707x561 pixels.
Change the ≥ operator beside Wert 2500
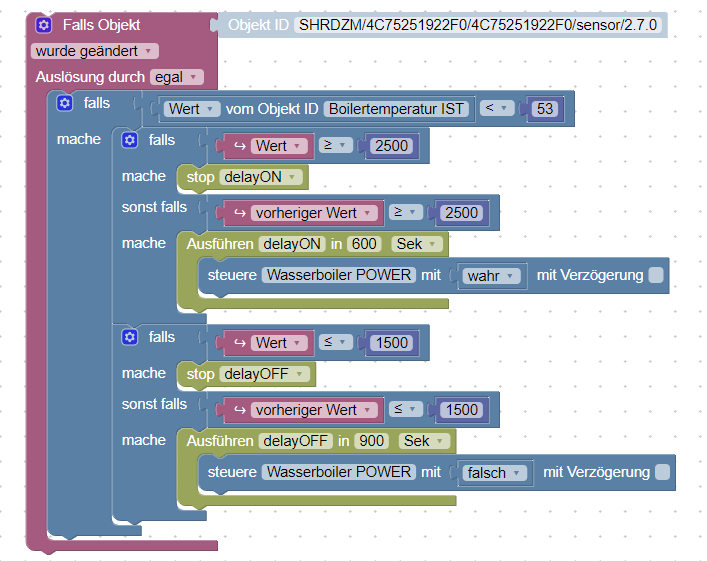point(335,145)
